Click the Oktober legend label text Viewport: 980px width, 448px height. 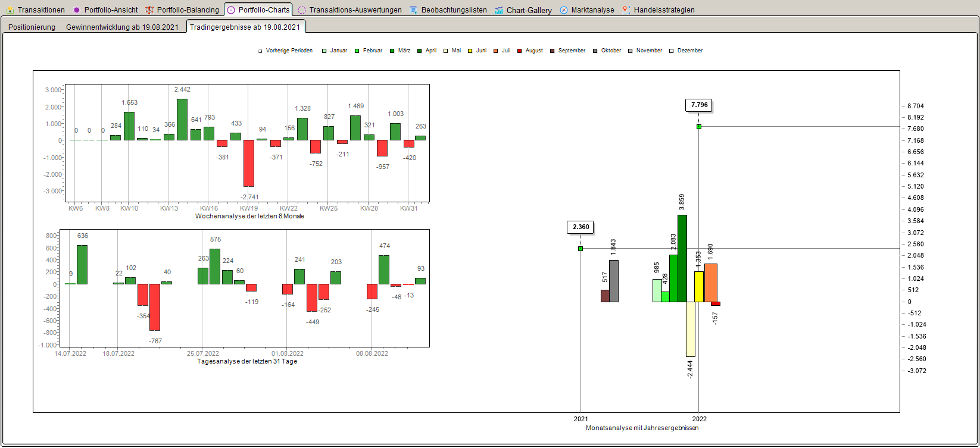pos(611,51)
